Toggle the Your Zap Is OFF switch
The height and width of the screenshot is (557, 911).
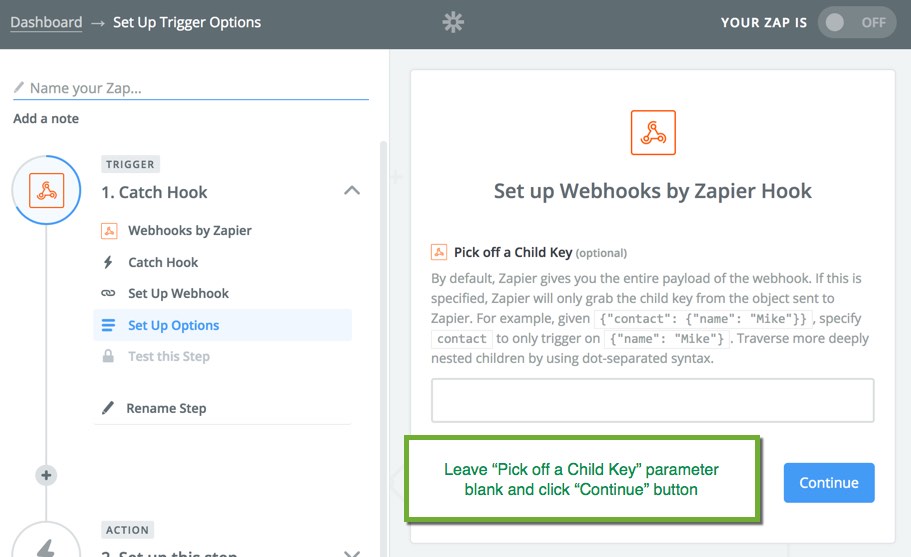[x=857, y=23]
